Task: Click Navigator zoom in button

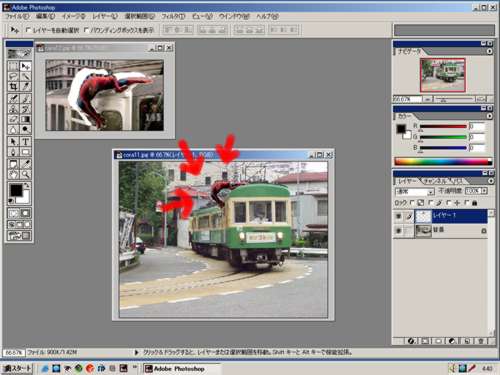Action: click(x=480, y=99)
